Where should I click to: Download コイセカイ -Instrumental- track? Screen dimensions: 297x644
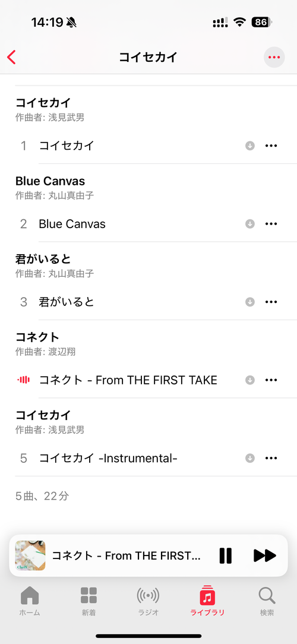tap(249, 458)
